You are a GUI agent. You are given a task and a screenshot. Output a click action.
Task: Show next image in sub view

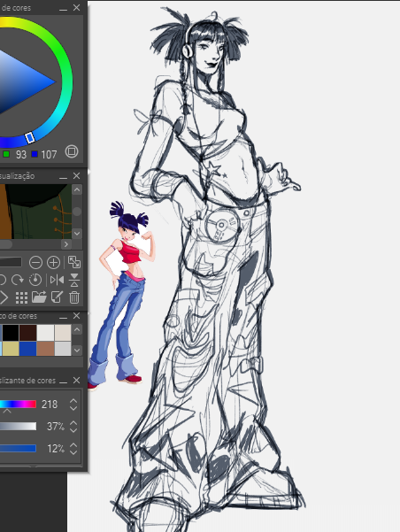(x=4, y=297)
